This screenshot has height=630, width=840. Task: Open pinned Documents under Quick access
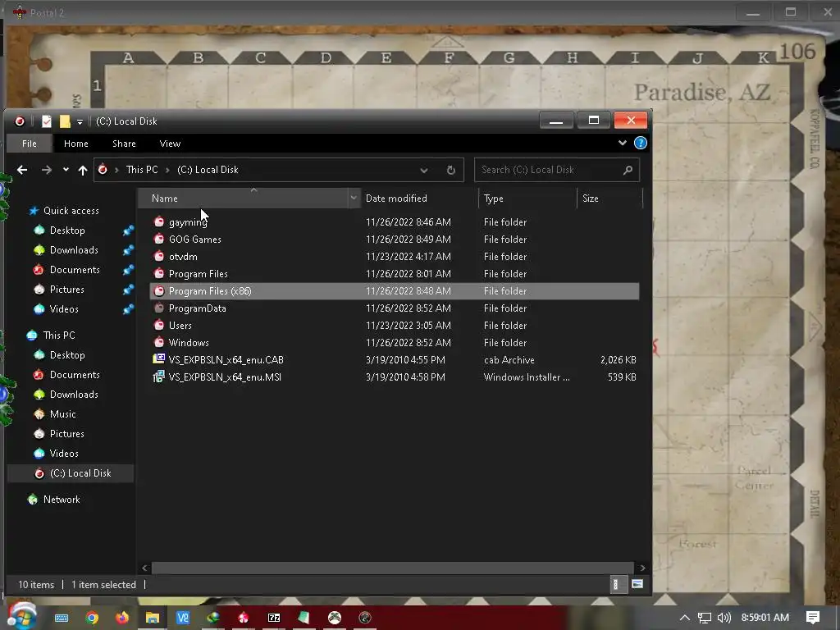pyautogui.click(x=75, y=270)
